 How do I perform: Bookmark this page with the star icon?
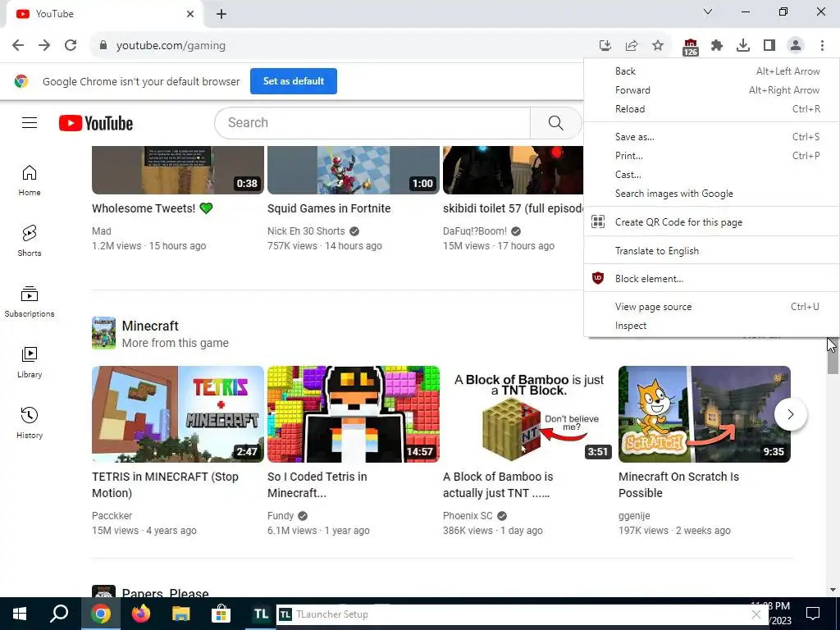[x=658, y=46]
